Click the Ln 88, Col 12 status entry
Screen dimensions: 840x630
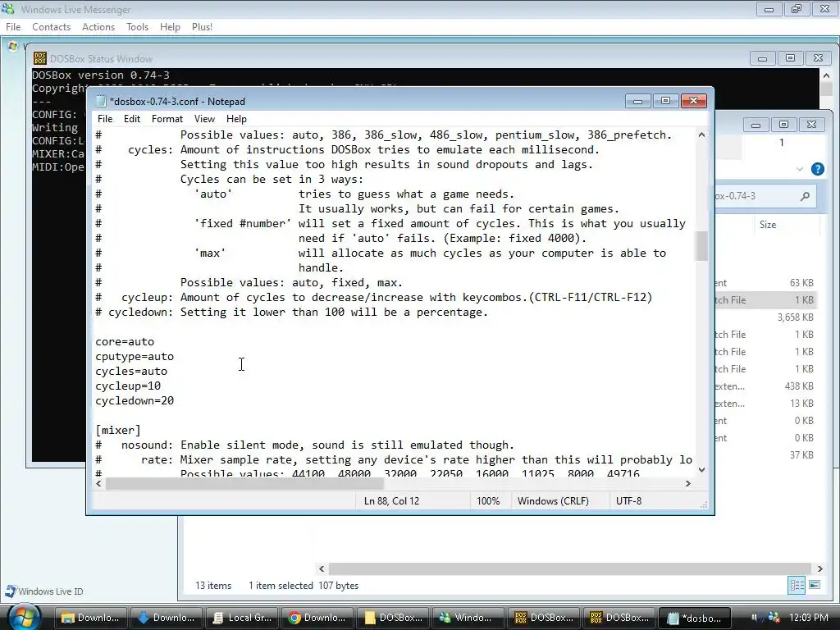pos(391,501)
